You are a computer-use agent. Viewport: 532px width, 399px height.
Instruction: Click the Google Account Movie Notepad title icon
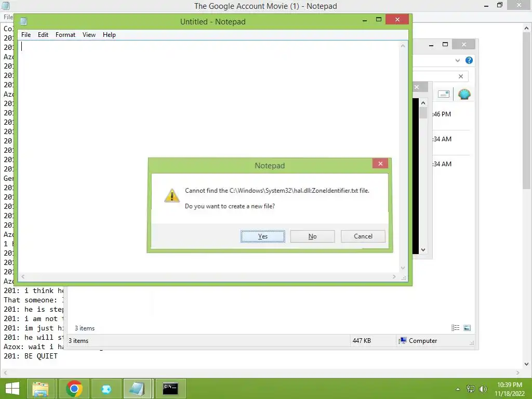point(5,5)
